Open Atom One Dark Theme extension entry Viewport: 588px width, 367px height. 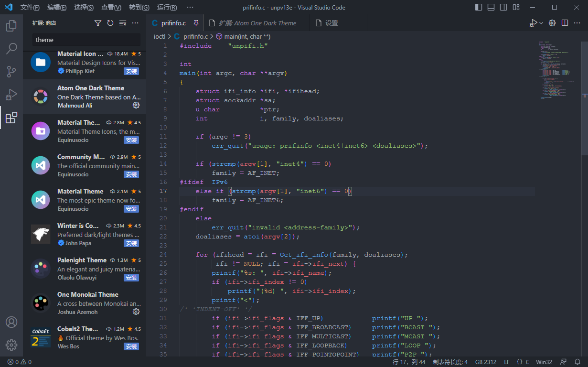[85, 97]
